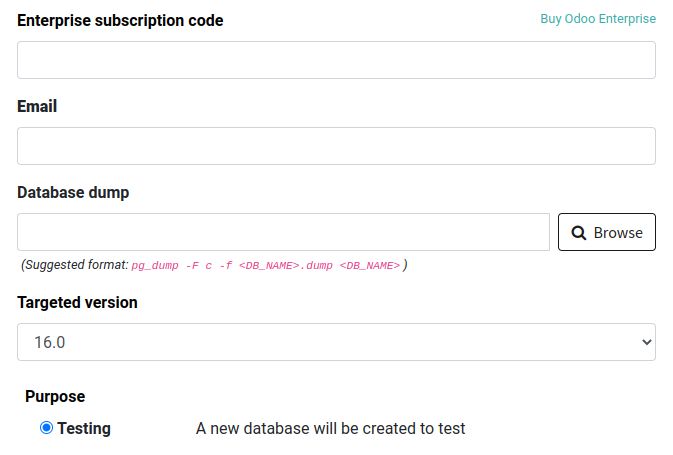Viewport: 673px width, 455px height.
Task: Click into the Email input field
Action: (336, 146)
